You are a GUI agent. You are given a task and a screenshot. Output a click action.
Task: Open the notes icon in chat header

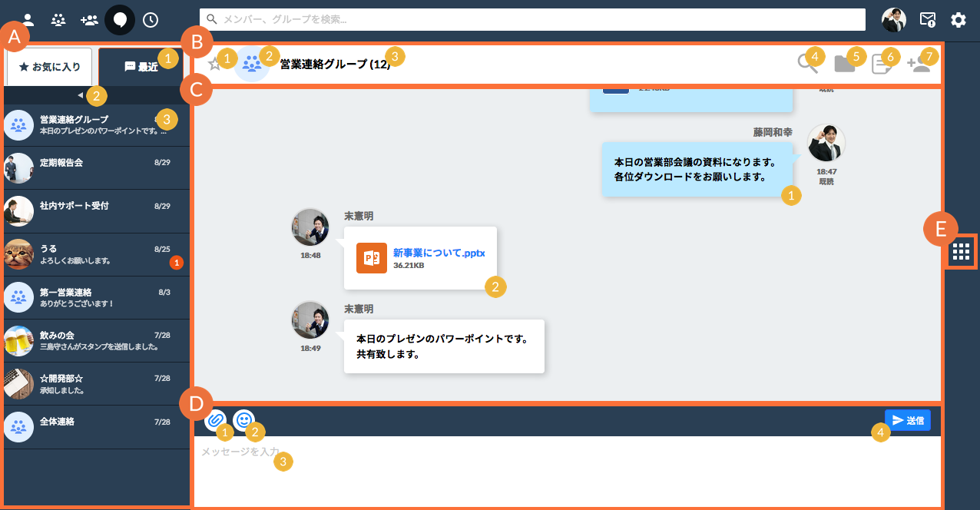[x=880, y=65]
